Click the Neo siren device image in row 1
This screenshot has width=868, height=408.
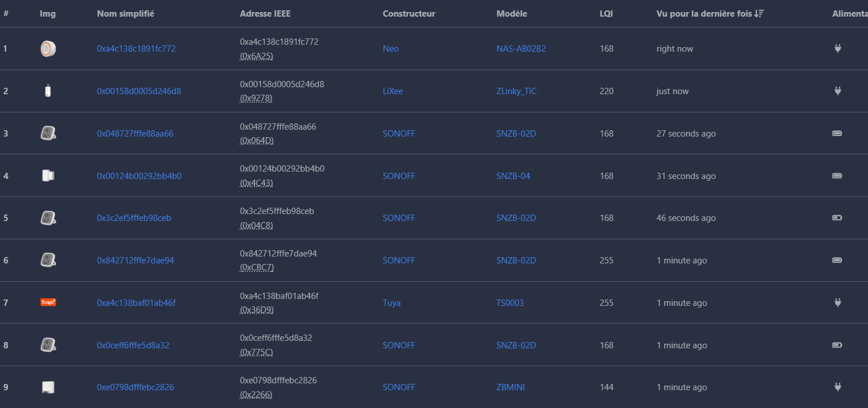pos(48,49)
